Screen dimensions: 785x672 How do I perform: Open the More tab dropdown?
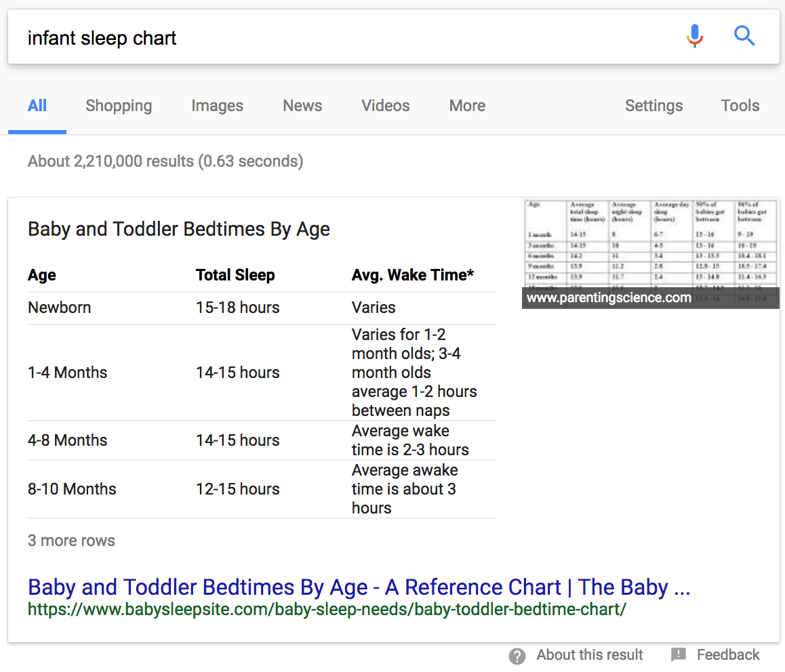point(466,106)
